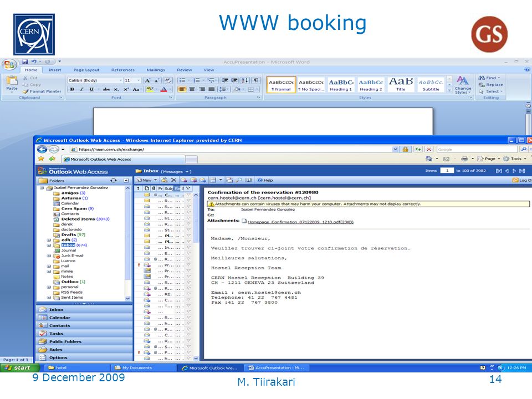Click the Forward icon in the OWA toolbar

point(203,180)
